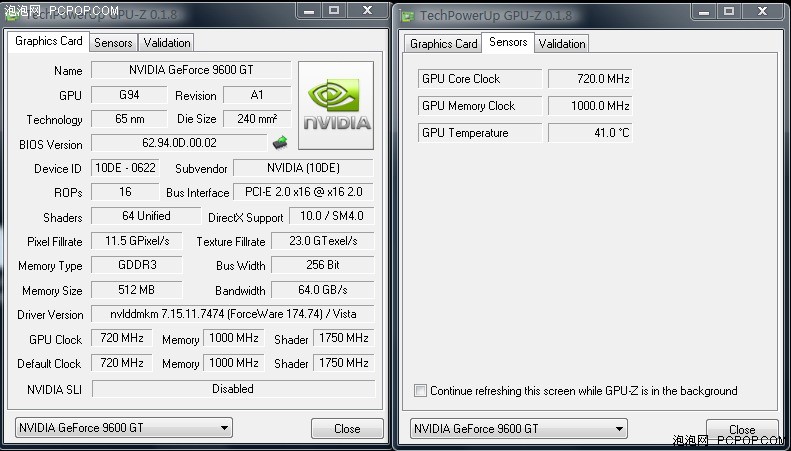This screenshot has height=451, width=791.
Task: Click the NVIDIA logo image
Action: point(336,105)
